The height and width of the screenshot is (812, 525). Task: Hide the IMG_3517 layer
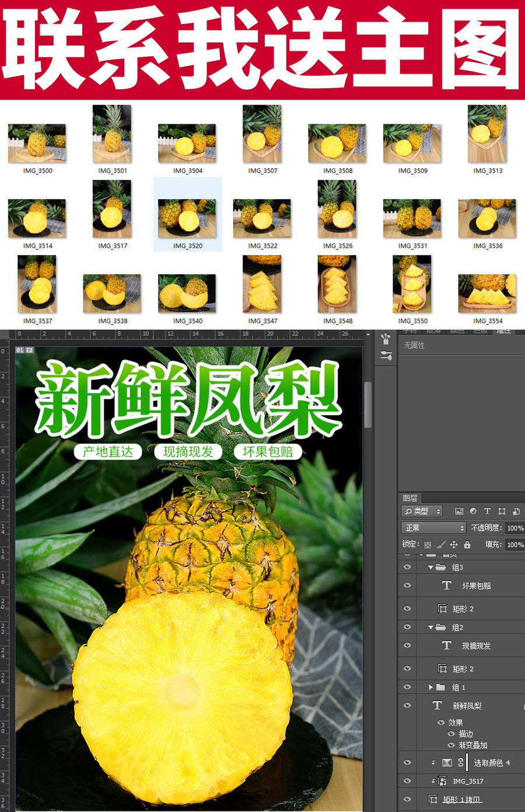(407, 781)
